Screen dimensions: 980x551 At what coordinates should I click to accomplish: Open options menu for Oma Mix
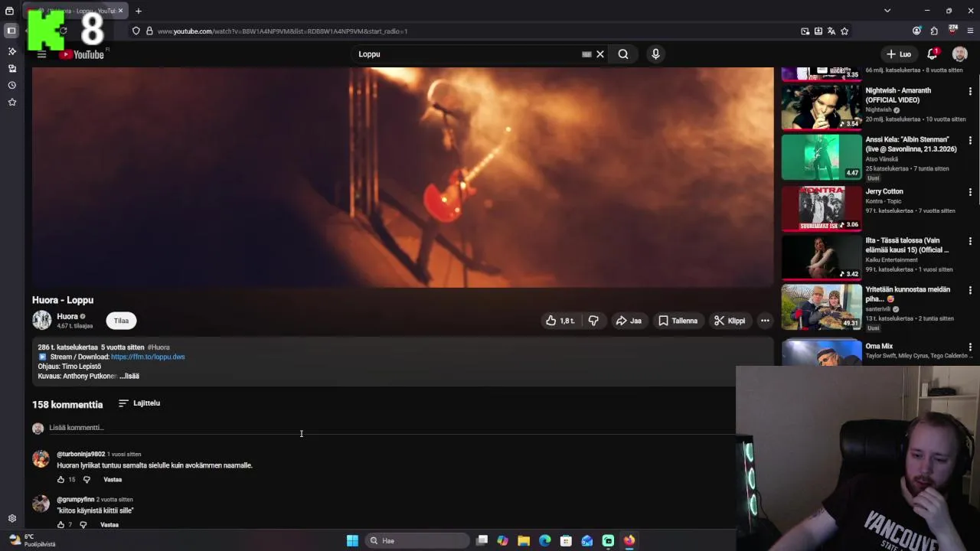[970, 347]
